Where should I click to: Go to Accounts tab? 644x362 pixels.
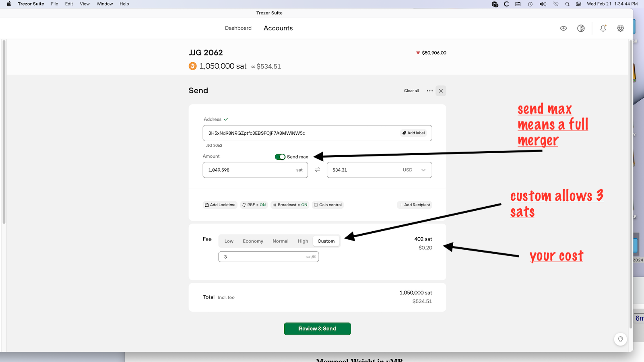pyautogui.click(x=278, y=28)
